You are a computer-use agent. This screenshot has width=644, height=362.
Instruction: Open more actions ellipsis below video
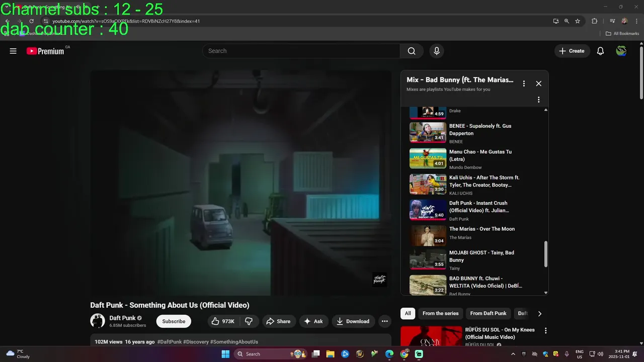coord(385,321)
